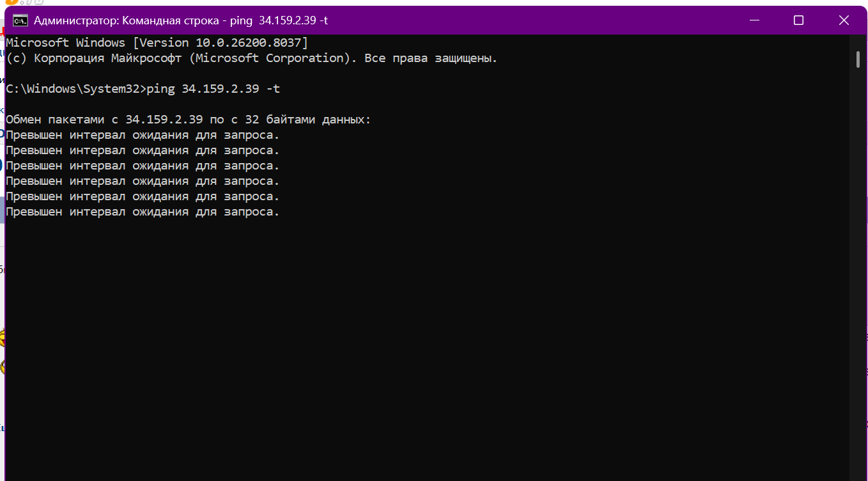Viewport: 868px width, 481px height.
Task: Click the "Обмен пакетами с 34.159.2.39" line
Action: tap(188, 120)
